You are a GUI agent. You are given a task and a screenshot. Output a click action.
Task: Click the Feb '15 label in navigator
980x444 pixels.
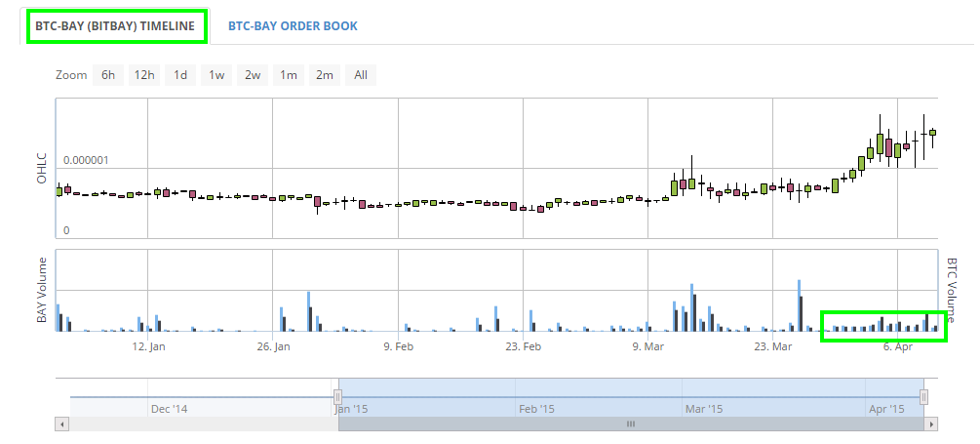coord(536,409)
